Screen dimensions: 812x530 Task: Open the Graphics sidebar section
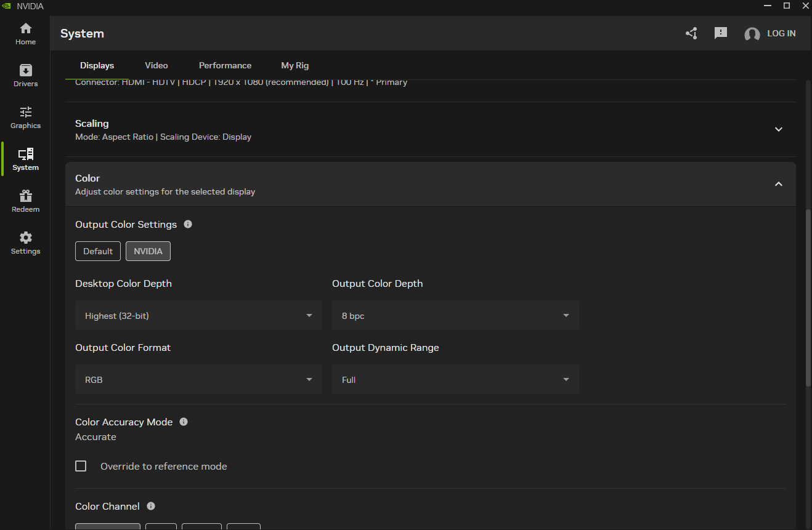point(25,118)
